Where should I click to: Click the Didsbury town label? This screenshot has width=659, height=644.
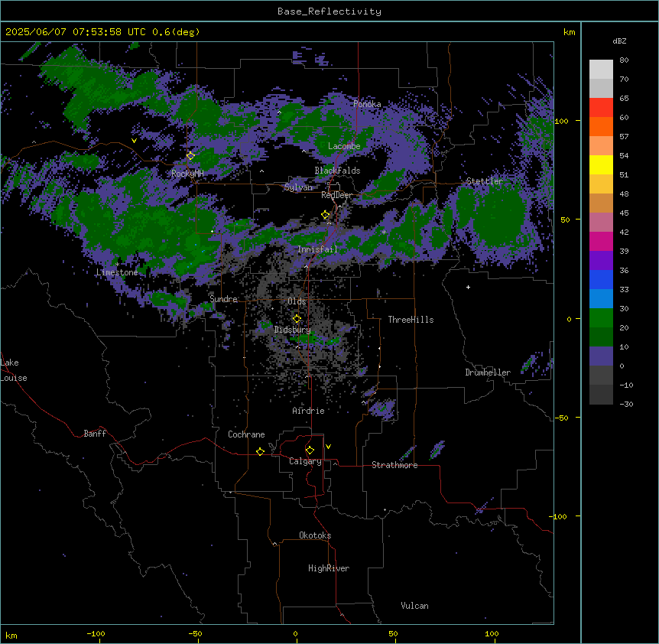[x=293, y=330]
